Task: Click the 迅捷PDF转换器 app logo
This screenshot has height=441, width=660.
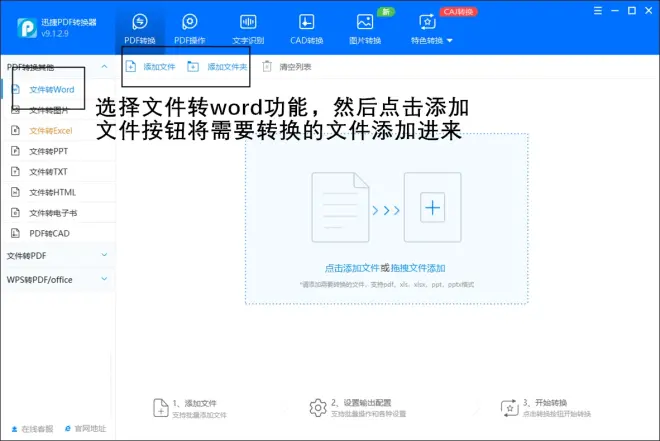Action: (27, 28)
